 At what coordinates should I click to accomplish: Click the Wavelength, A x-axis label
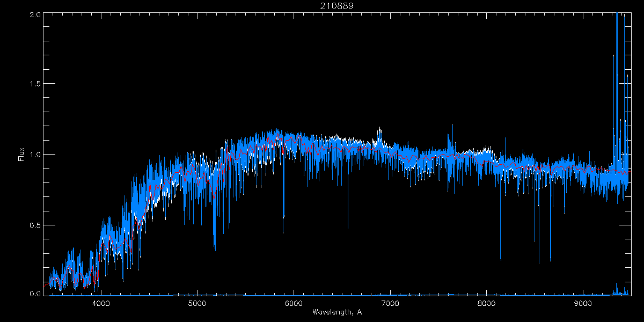(337, 312)
